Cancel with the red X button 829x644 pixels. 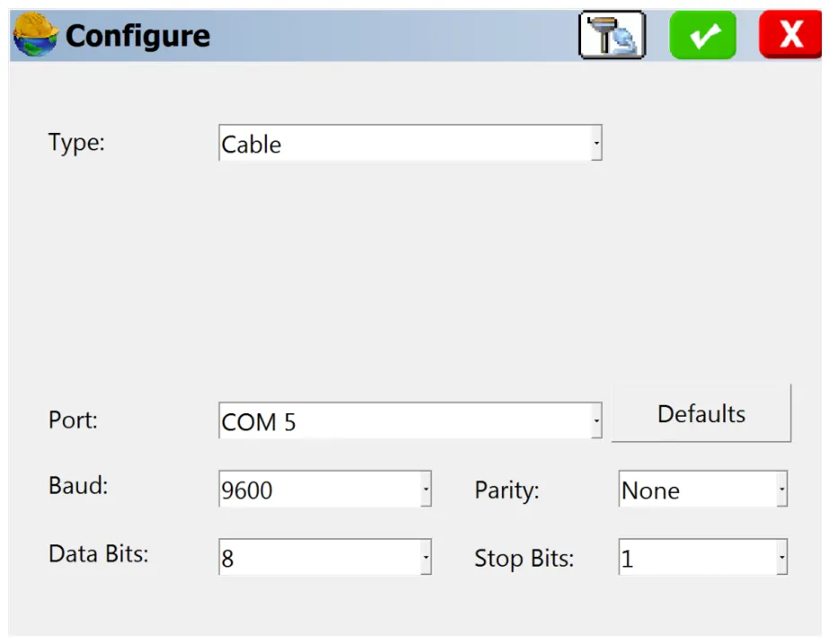(790, 35)
